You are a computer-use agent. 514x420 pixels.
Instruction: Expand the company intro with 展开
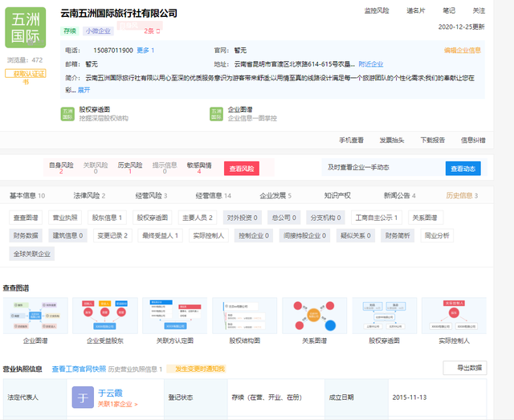[x=84, y=90]
